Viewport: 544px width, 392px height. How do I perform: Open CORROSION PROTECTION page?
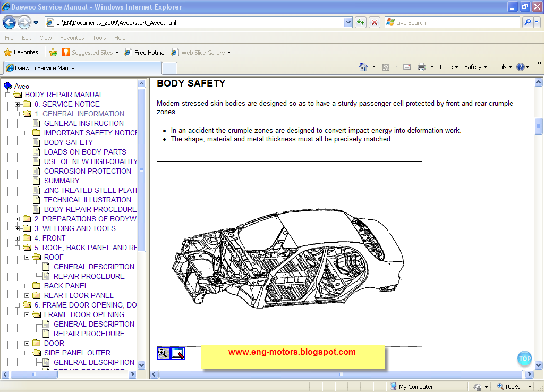coord(88,171)
